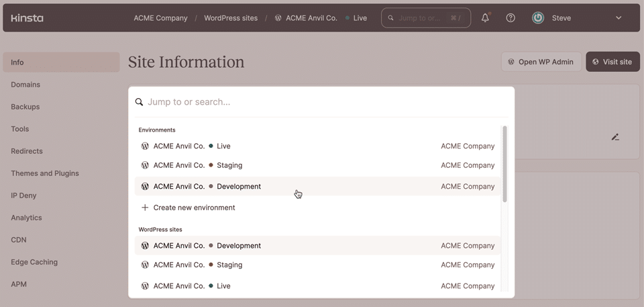Open WP Admin button
This screenshot has width=644, height=307.
[541, 62]
